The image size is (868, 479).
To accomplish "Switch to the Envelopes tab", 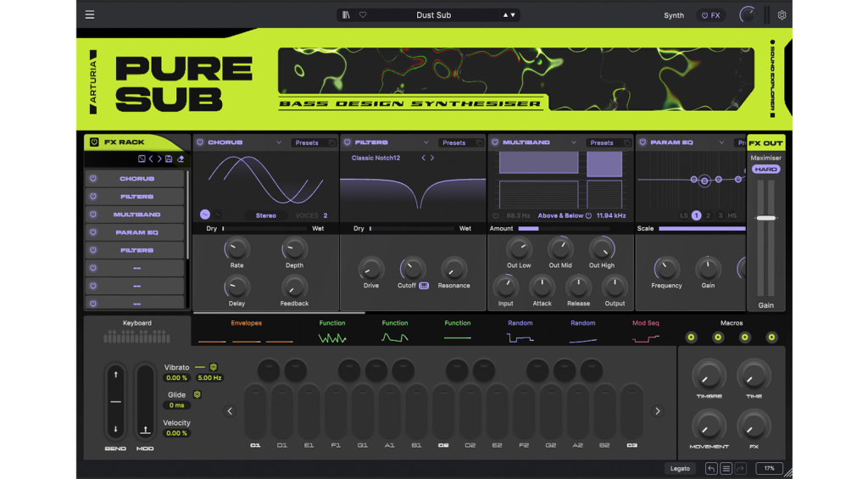I will (246, 330).
